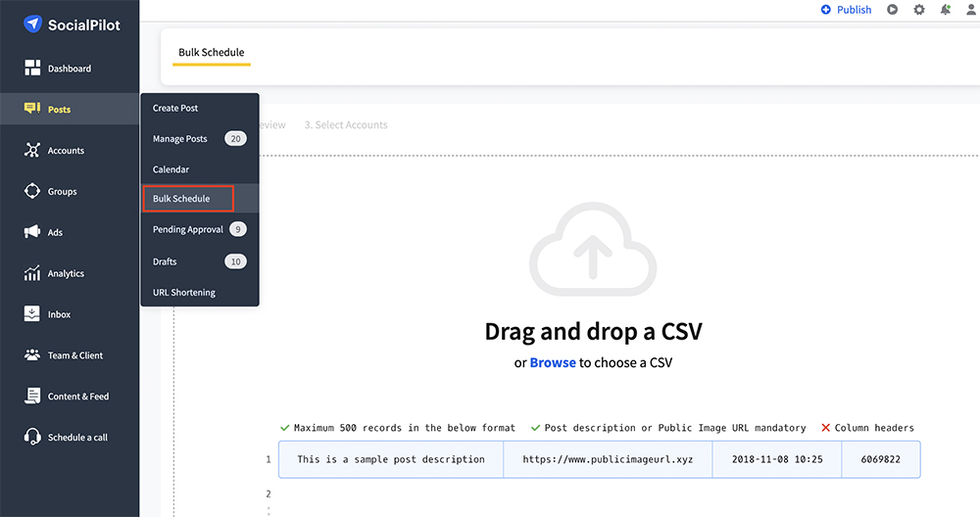Switch to the Bulk Schedule tab
Image resolution: width=980 pixels, height=517 pixels.
pos(212,53)
